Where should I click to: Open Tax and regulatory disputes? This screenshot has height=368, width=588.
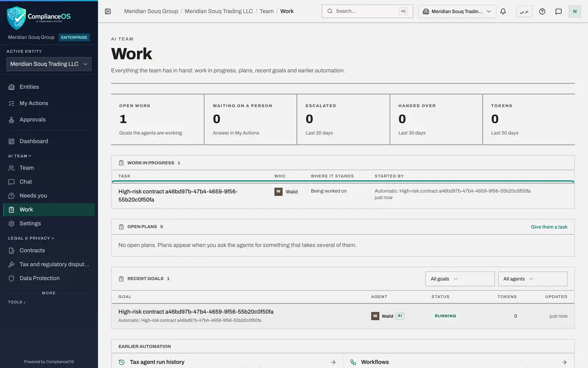49,264
